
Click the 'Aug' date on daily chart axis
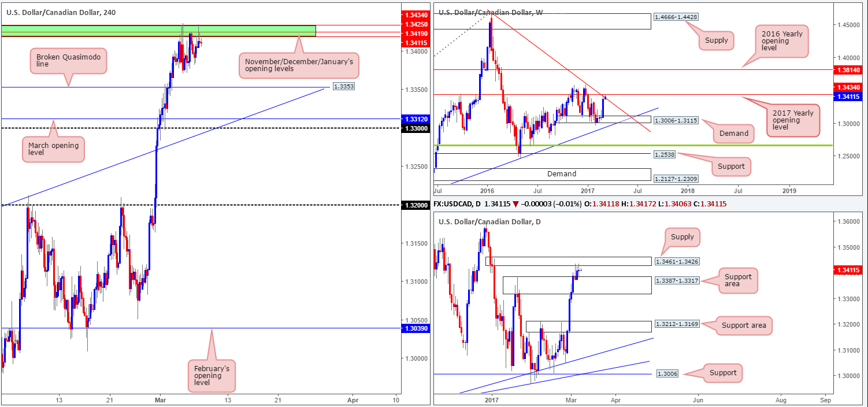point(781,399)
